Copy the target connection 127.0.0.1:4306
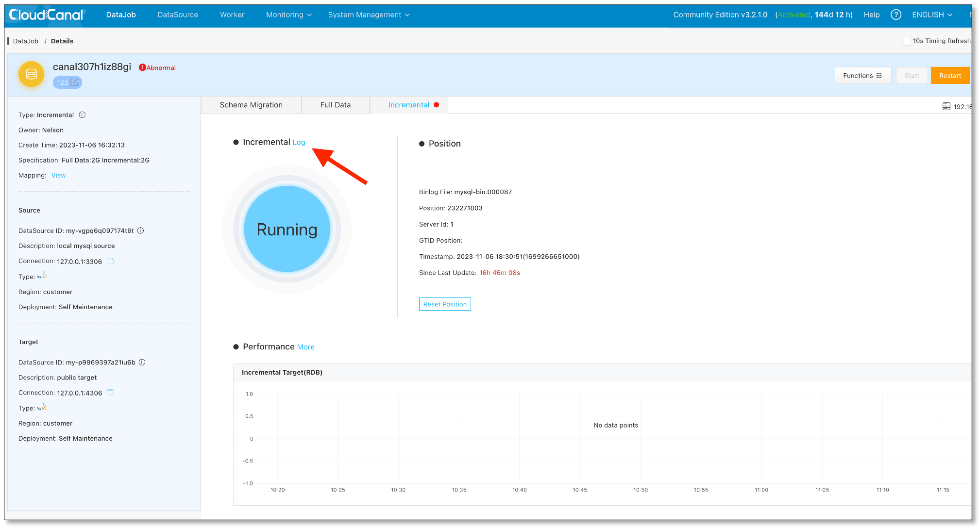 [110, 392]
